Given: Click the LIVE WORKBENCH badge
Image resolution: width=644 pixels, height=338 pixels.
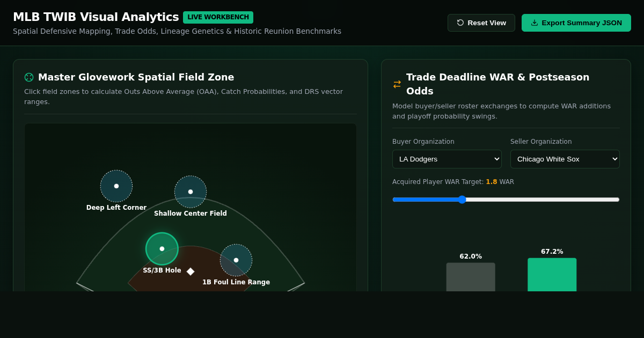Looking at the screenshot, I should click(218, 17).
